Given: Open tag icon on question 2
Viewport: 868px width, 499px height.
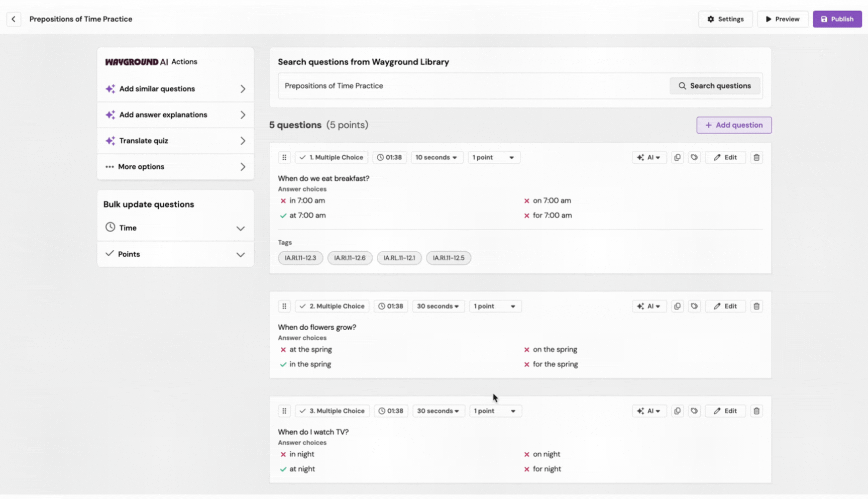Looking at the screenshot, I should point(694,306).
